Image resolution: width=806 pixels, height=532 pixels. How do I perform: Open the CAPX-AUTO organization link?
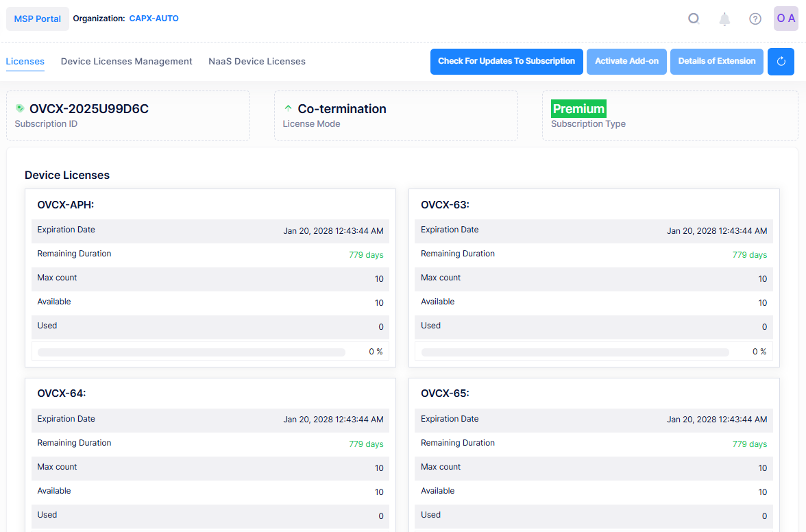(x=154, y=19)
